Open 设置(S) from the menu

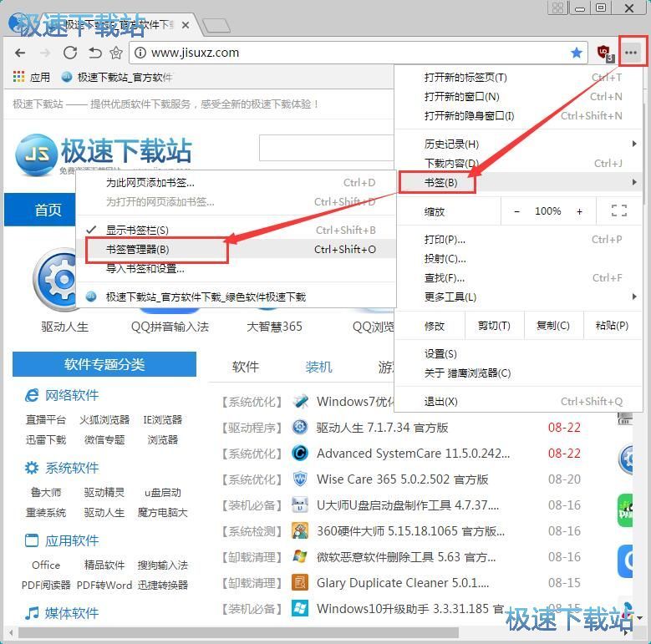[x=518, y=354]
